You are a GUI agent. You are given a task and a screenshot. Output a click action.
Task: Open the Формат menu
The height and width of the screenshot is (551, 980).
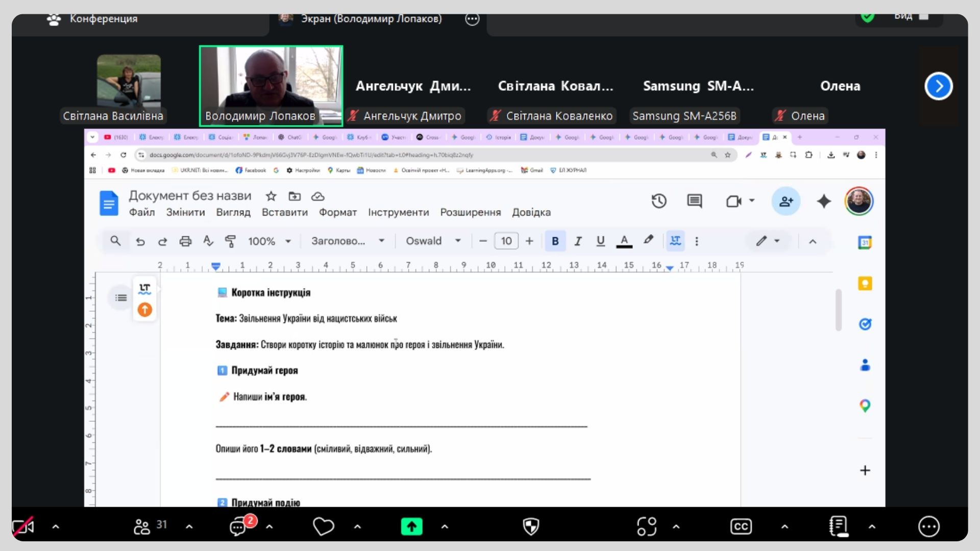coord(337,212)
